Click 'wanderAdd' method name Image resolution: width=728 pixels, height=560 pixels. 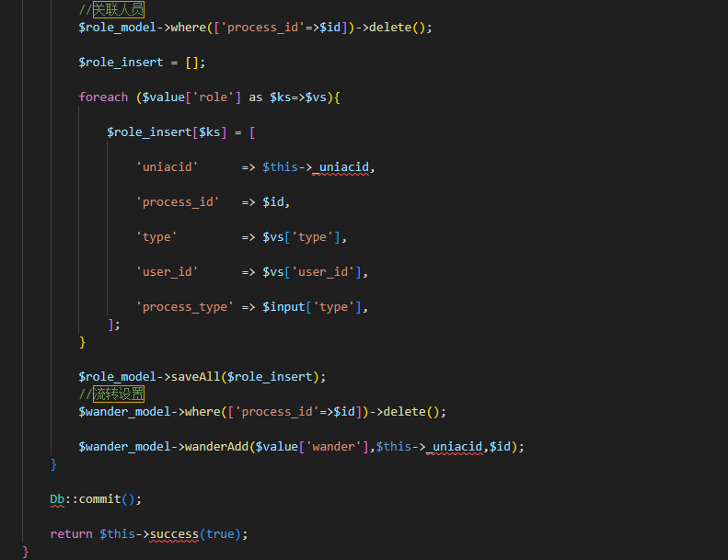216,446
